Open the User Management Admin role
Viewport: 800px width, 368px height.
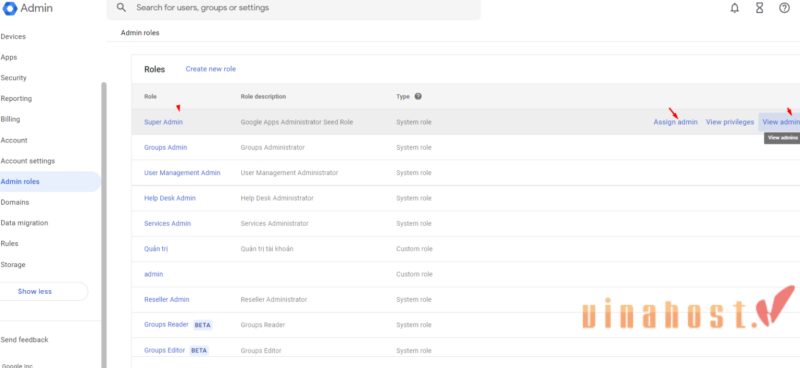pyautogui.click(x=182, y=173)
